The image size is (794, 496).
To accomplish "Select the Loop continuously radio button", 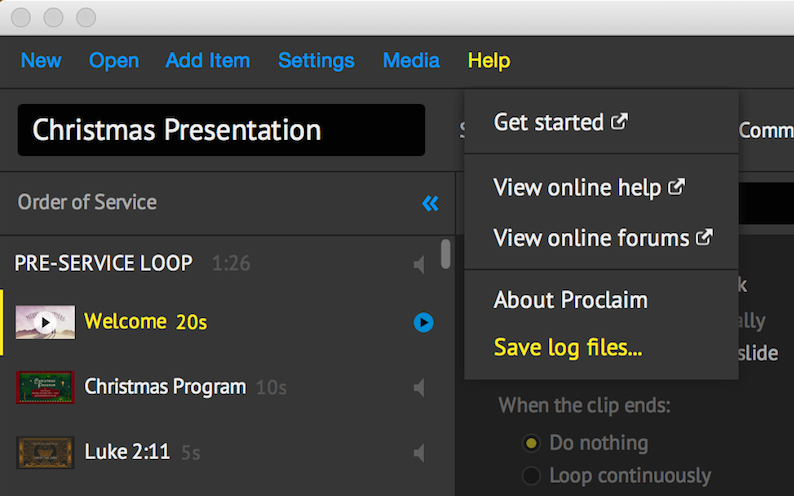I will 531,476.
